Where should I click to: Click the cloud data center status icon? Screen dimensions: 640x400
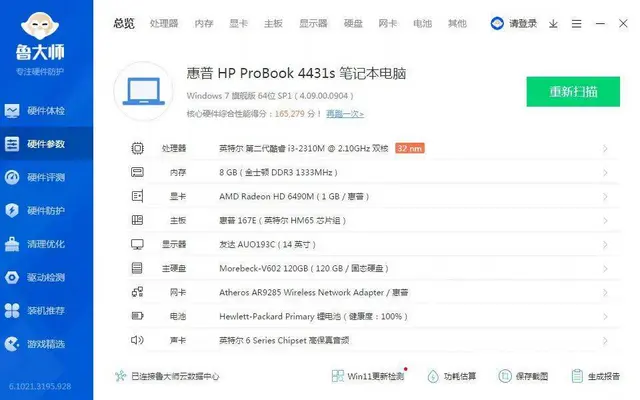click(x=120, y=376)
